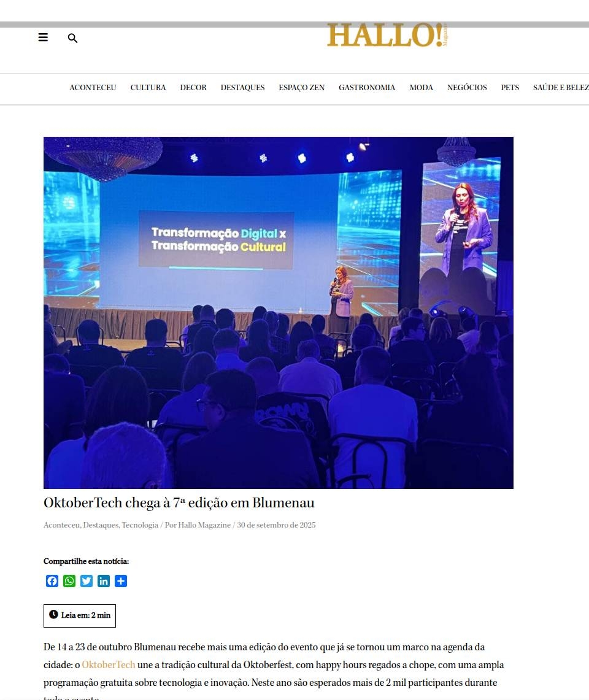Share article on Twitter
The width and height of the screenshot is (589, 700).
point(87,581)
